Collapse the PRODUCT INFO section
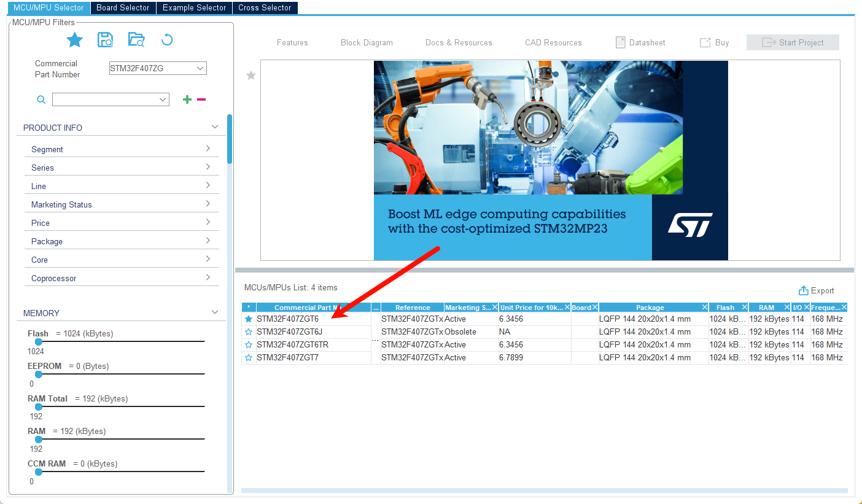 pos(215,127)
